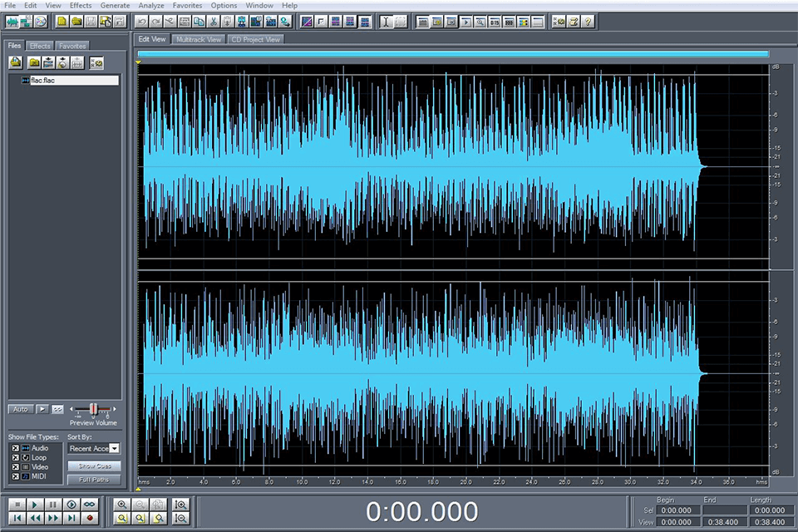Switch to Multitrack View tab
The image size is (798, 532).
(199, 38)
